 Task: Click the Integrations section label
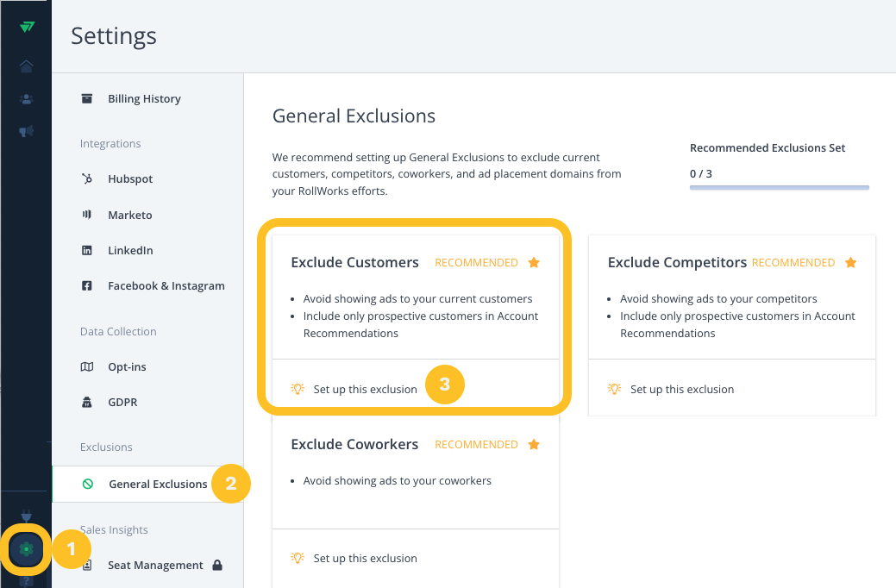click(x=110, y=143)
